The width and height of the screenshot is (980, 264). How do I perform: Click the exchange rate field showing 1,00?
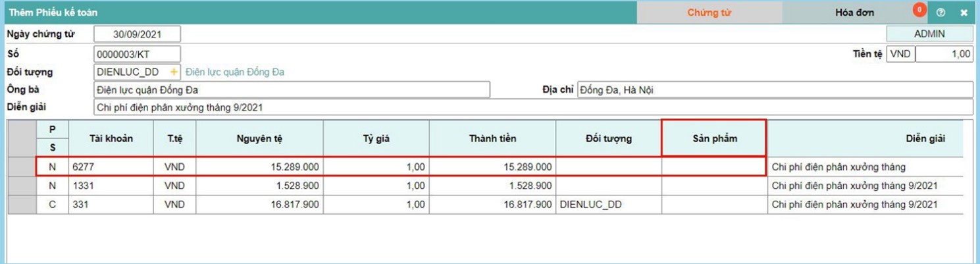pyautogui.click(x=944, y=54)
